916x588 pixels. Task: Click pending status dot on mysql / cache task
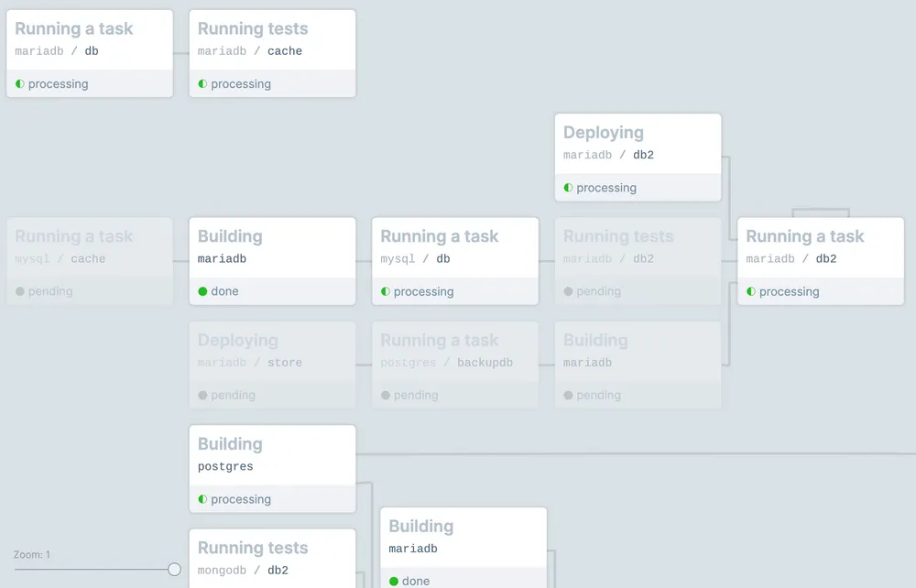click(x=19, y=291)
